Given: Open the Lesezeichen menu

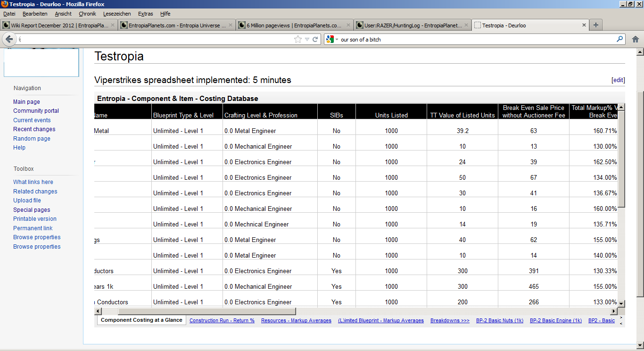Looking at the screenshot, I should [x=117, y=14].
